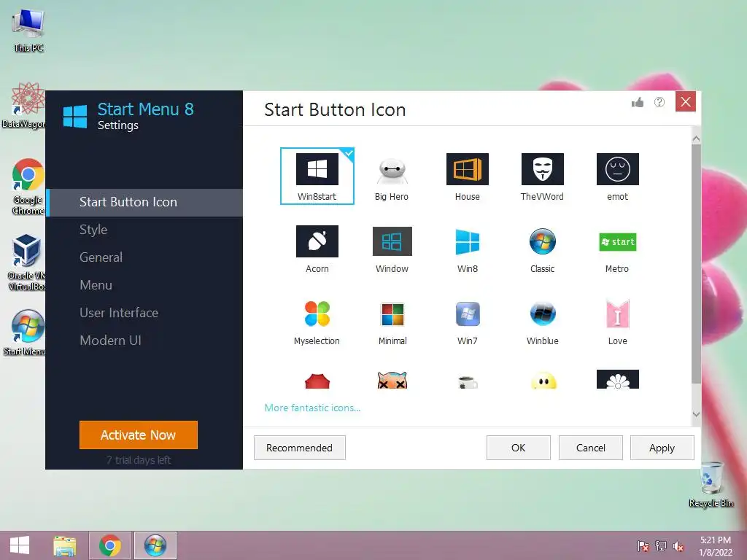Click the Recommended button
This screenshot has height=560, width=747.
point(299,448)
